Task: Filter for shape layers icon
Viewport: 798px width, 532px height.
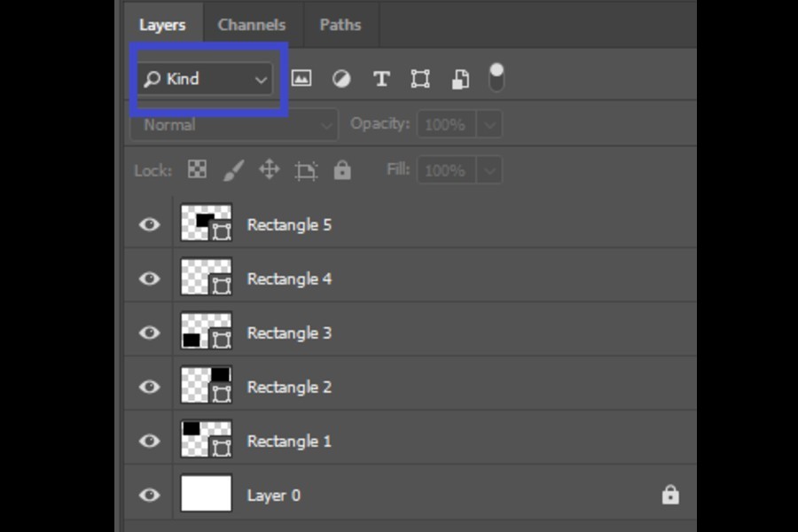Action: tap(420, 79)
